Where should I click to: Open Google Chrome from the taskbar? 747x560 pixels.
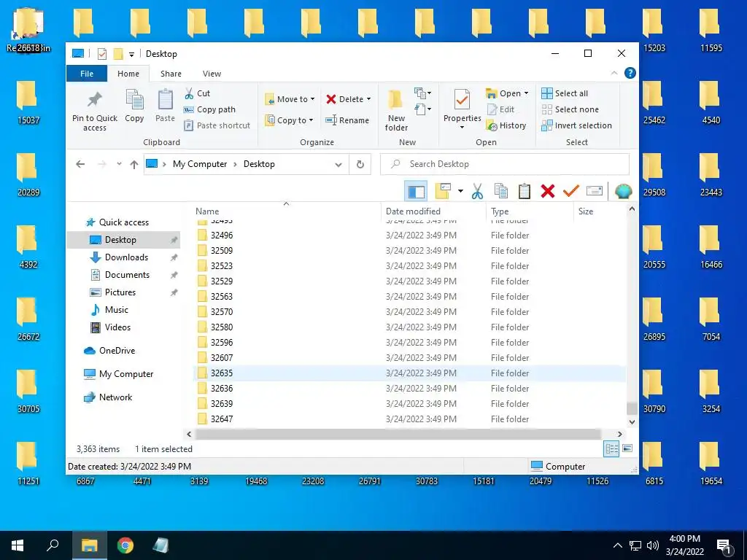125,545
